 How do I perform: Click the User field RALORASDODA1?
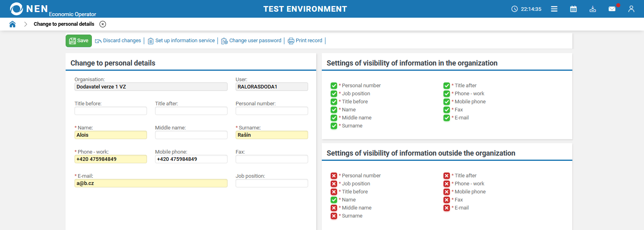point(272,87)
